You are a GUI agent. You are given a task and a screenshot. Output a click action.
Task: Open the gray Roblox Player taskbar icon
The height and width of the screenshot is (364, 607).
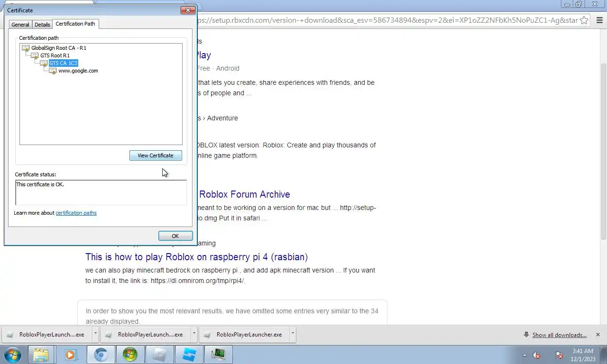(159, 355)
